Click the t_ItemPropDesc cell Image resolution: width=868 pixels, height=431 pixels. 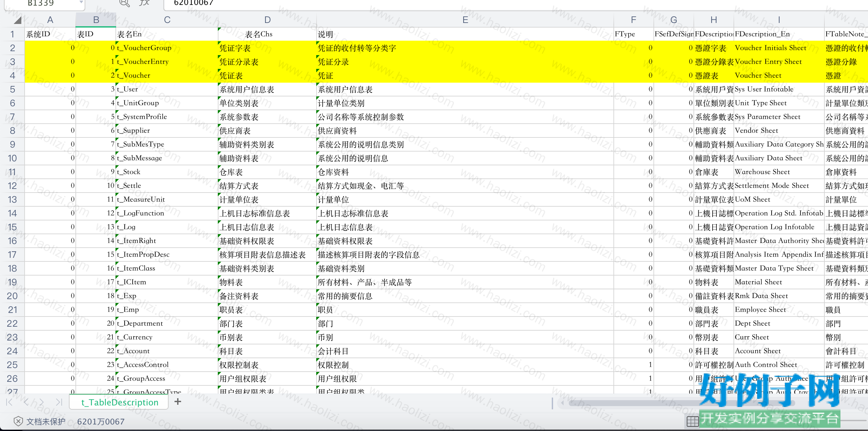pos(167,255)
